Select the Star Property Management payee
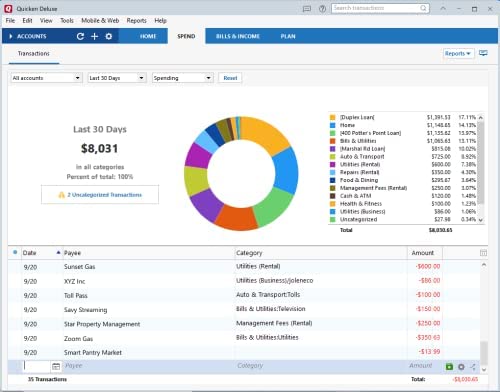Image resolution: width=500 pixels, height=392 pixels. click(x=102, y=324)
